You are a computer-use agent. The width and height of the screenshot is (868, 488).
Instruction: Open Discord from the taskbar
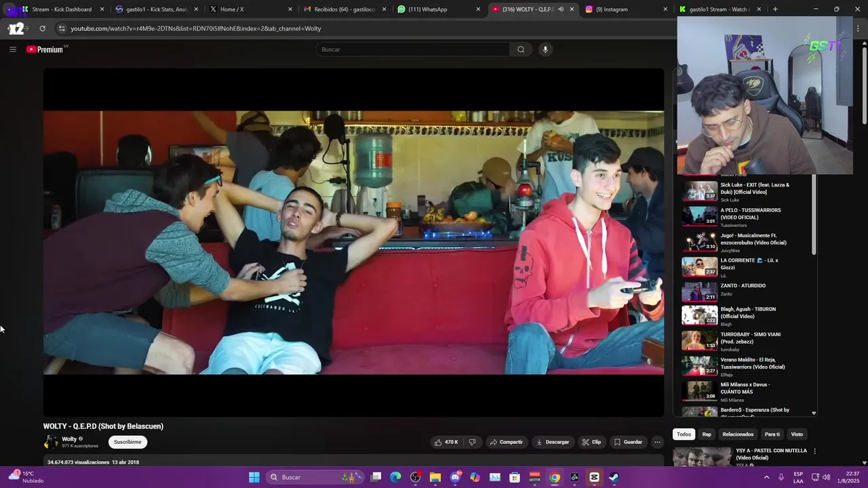tap(455, 477)
